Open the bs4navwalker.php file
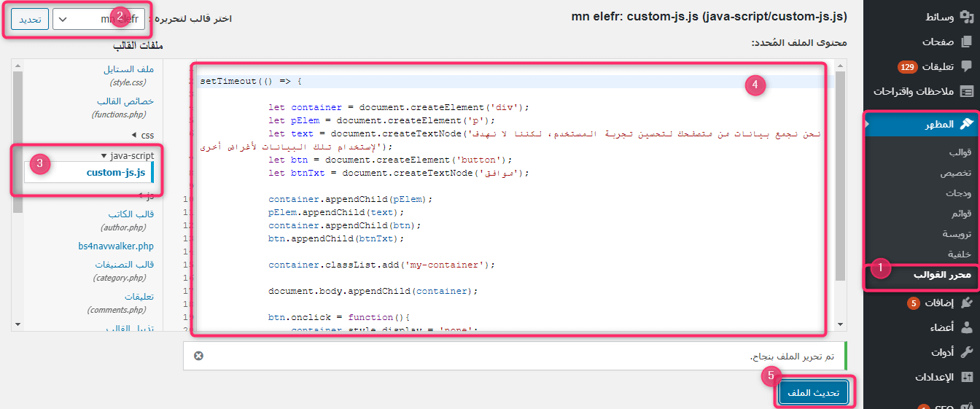The image size is (980, 409). click(116, 246)
